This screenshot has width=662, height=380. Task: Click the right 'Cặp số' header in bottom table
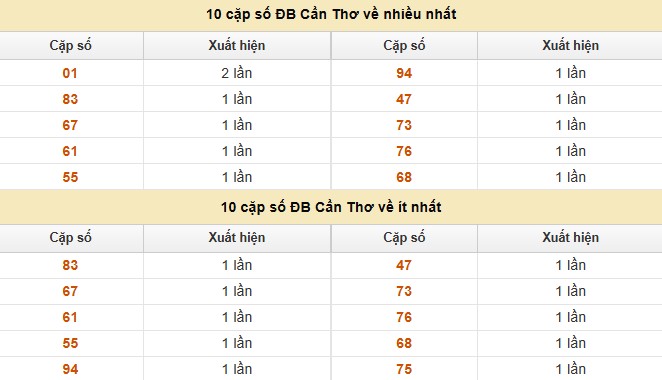404,238
